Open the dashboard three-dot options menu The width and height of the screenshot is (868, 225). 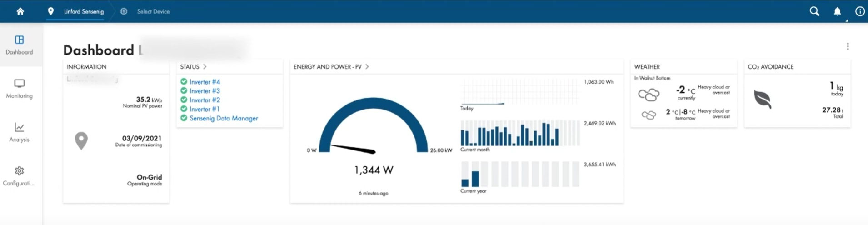pos(848,46)
